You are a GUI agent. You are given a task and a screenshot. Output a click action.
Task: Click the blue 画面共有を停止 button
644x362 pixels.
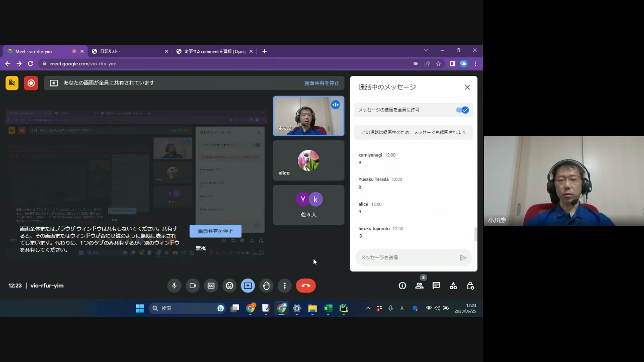coord(215,231)
